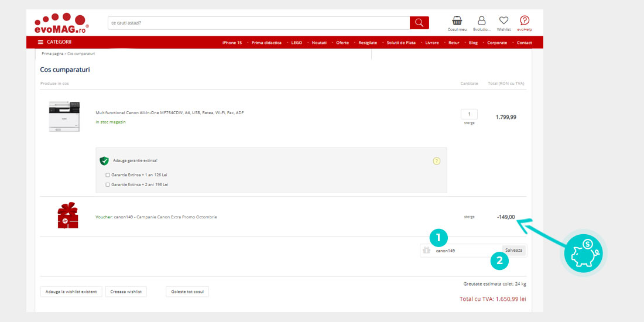Click Goleste tot cosul button
This screenshot has height=322, width=644.
click(187, 292)
